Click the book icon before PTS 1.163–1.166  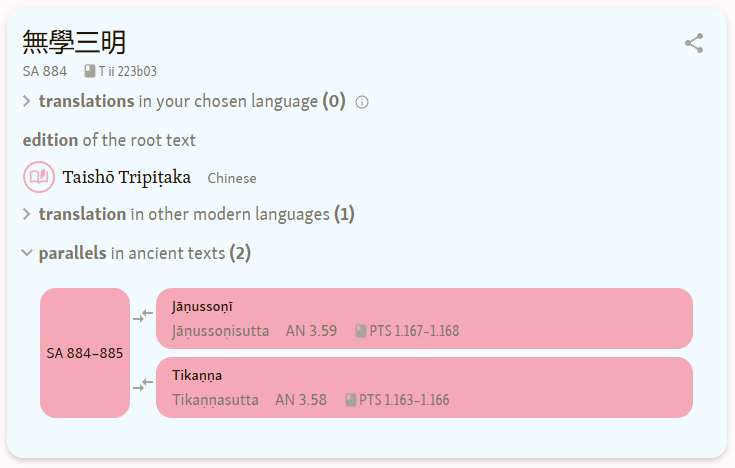351,400
